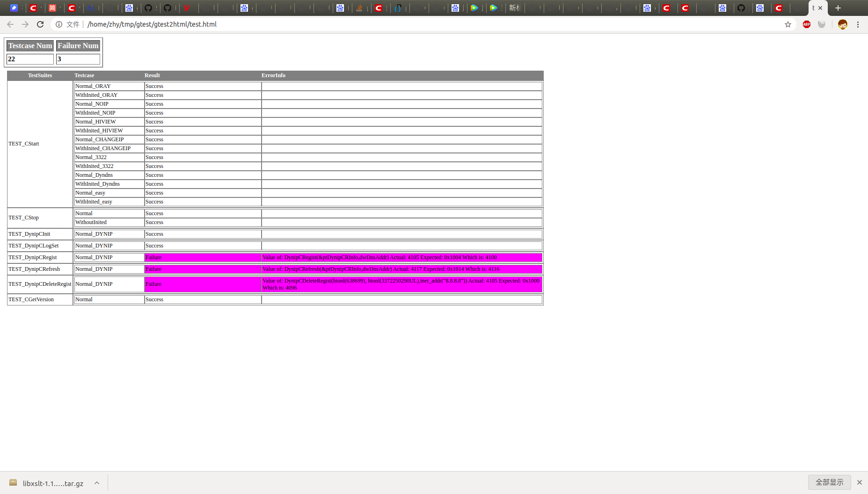Select the WithInited_Dyndns testcase
The height and width of the screenshot is (494, 868).
(109, 184)
